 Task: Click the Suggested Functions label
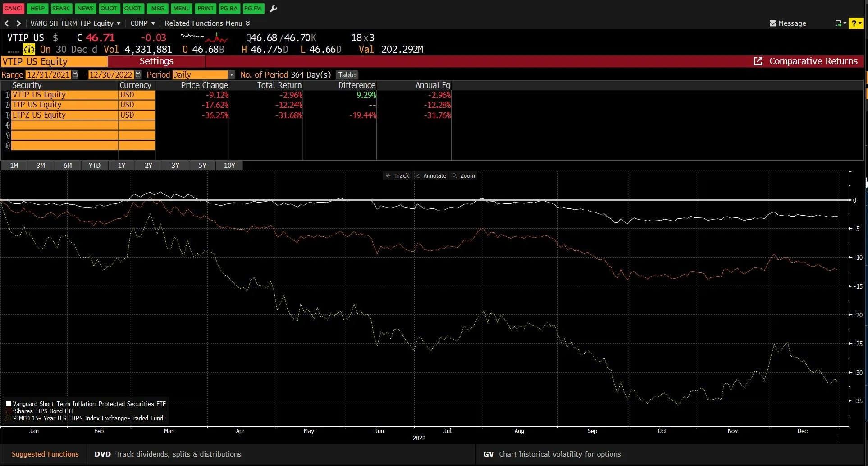[45, 454]
